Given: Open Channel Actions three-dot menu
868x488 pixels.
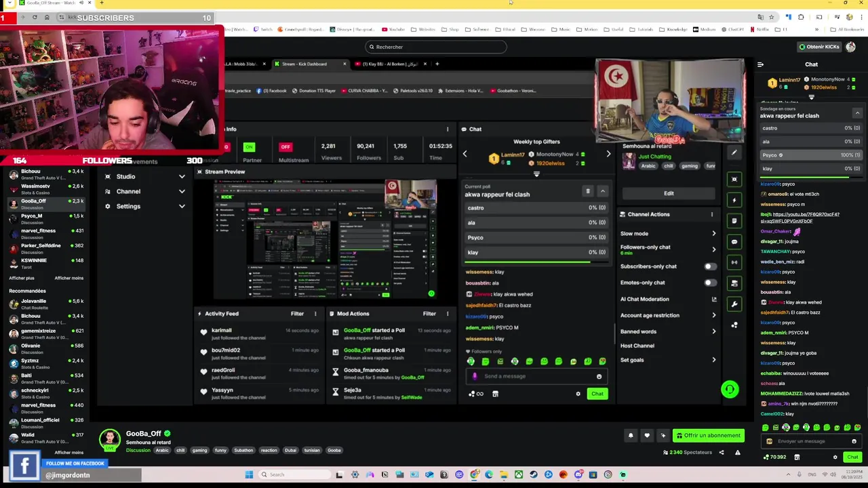Looking at the screenshot, I should 711,214.
